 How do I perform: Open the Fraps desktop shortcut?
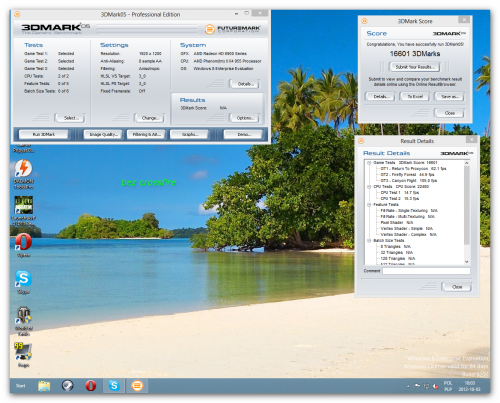point(23,355)
